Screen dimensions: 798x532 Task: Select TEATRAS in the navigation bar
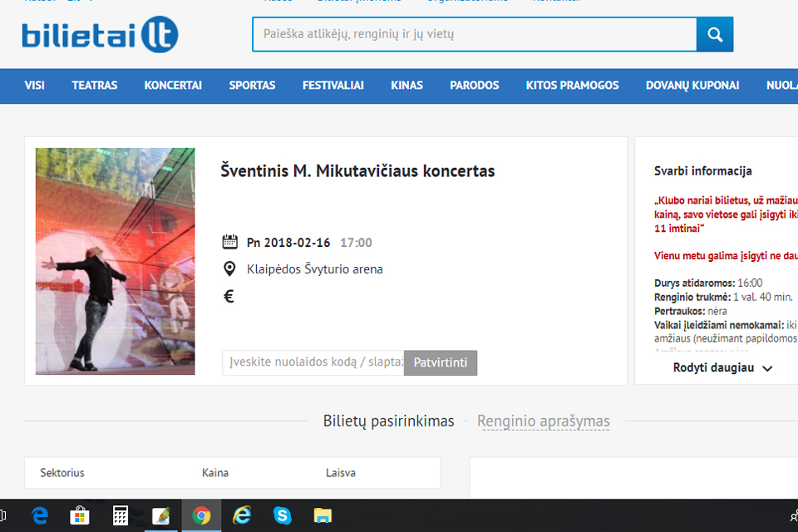tap(95, 86)
